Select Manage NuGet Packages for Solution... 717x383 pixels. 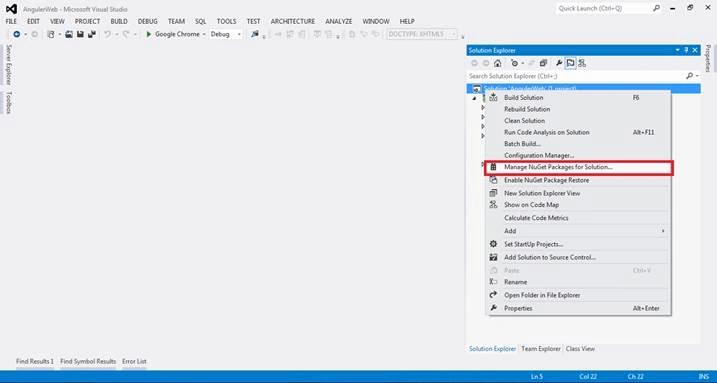point(578,167)
